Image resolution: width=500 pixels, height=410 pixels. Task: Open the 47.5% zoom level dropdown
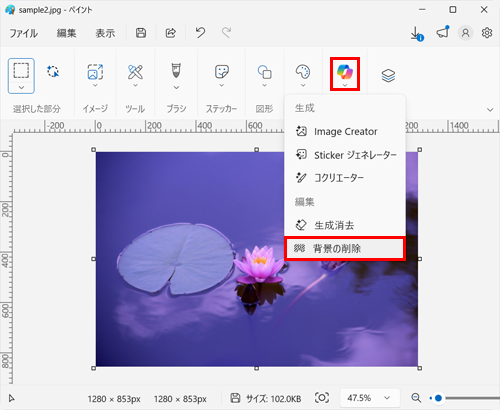370,398
